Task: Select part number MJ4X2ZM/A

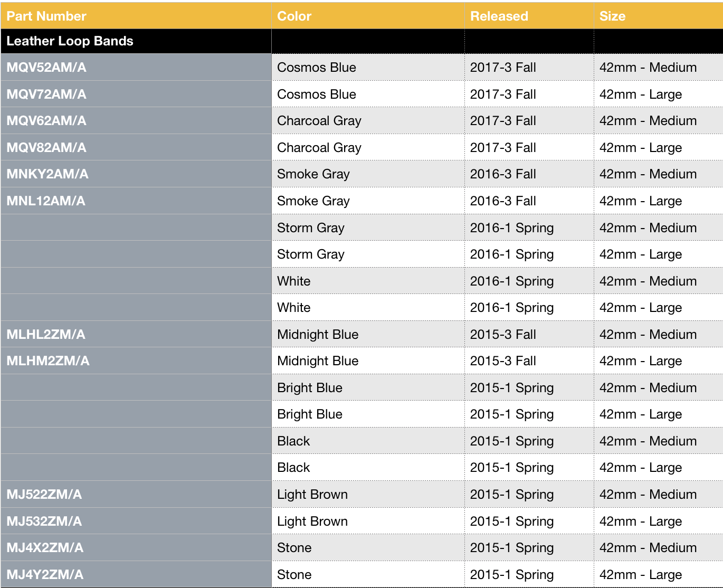Action: pos(45,548)
